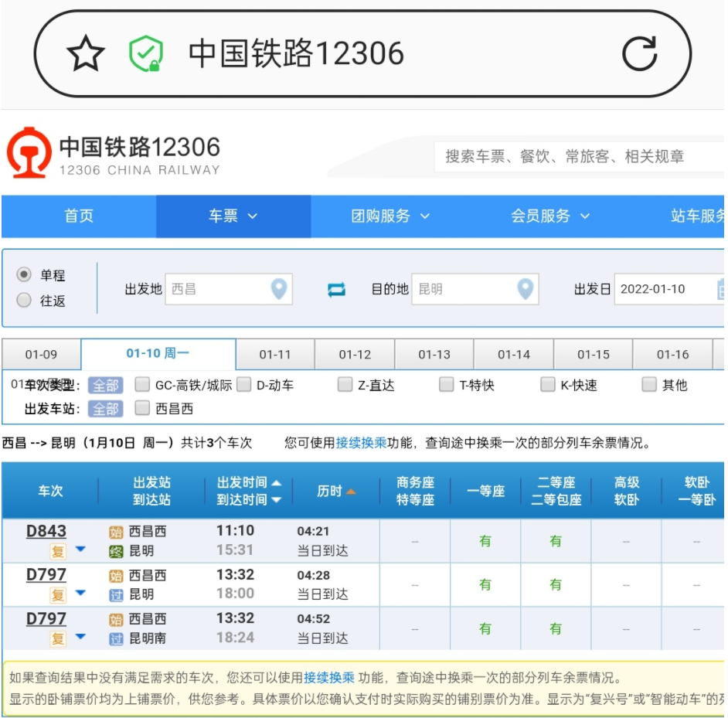Select the 首页 navigation menu item

77,216
